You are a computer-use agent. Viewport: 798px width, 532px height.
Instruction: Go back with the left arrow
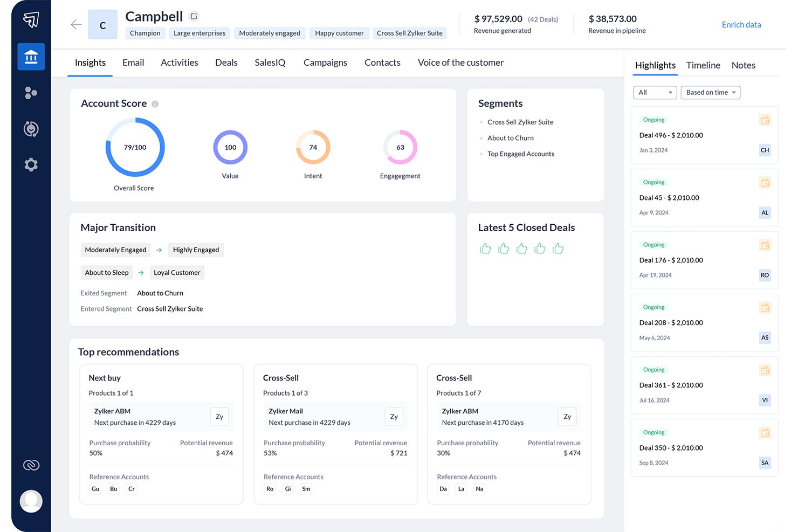[x=77, y=24]
